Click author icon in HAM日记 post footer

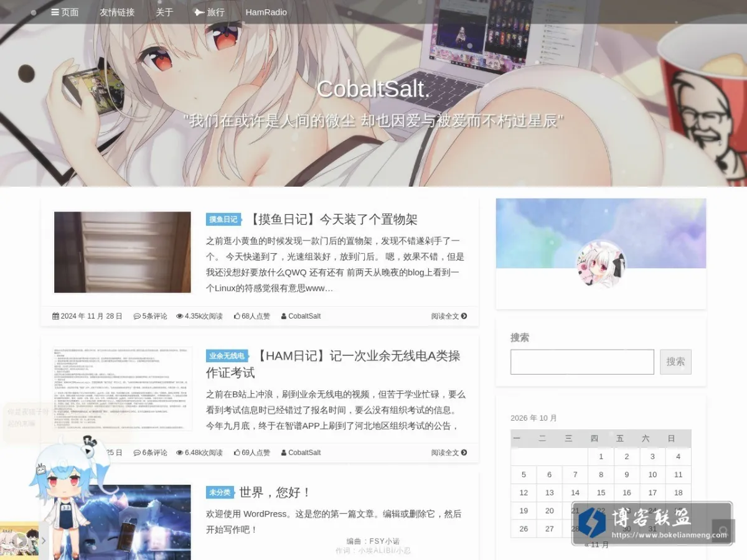(x=284, y=452)
